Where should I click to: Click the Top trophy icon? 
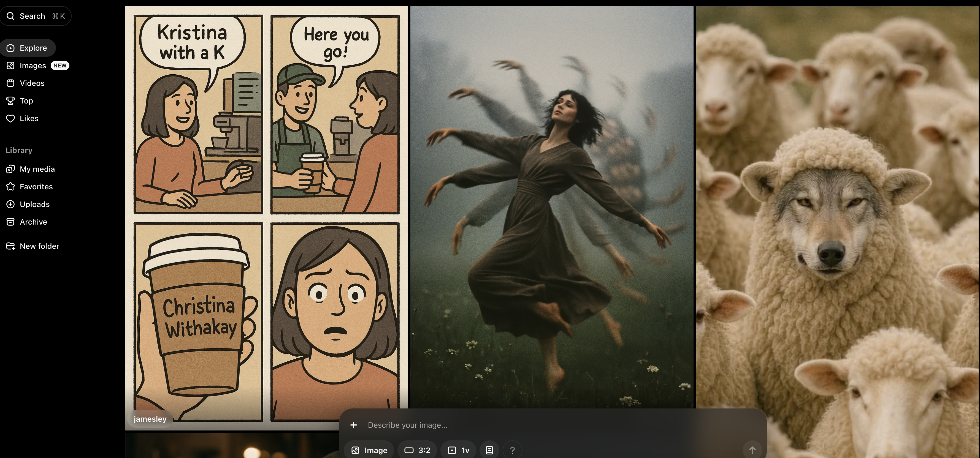[x=11, y=101]
